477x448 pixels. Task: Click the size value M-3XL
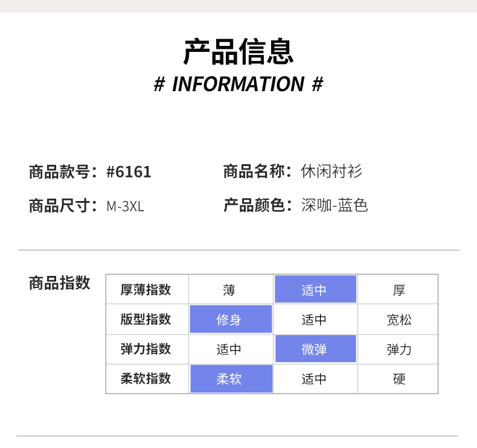click(x=125, y=206)
